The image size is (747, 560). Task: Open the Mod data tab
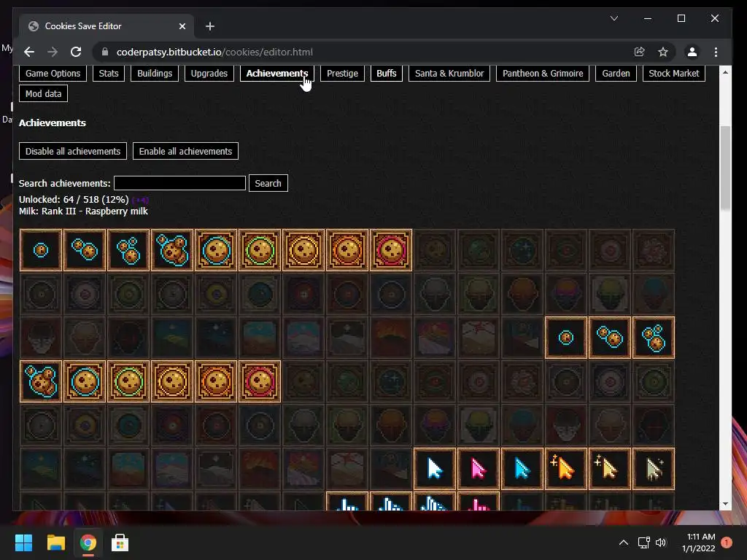click(x=43, y=93)
